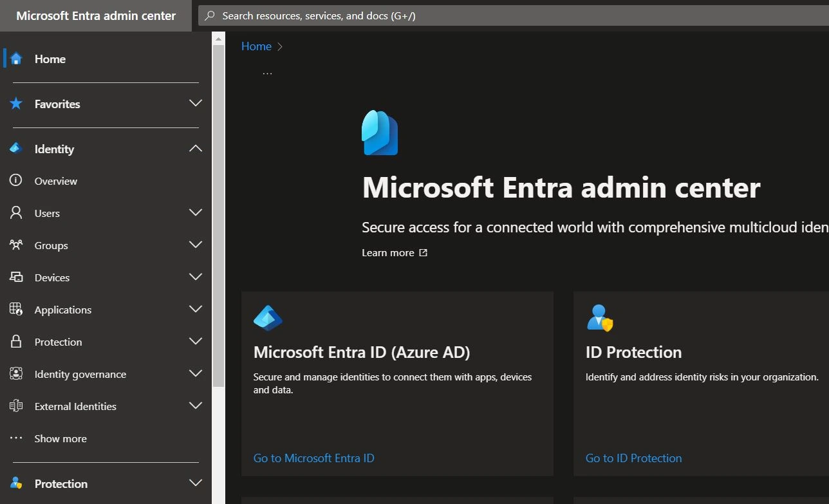Screen dimensions: 829x504
Task: Click Go to Microsoft Entra ID link
Action: (313, 458)
